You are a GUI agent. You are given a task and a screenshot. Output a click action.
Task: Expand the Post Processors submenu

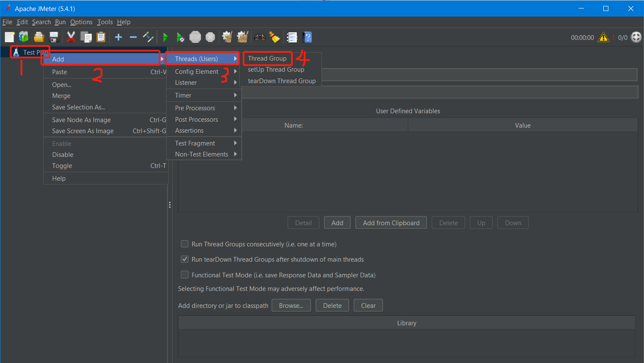(x=204, y=120)
